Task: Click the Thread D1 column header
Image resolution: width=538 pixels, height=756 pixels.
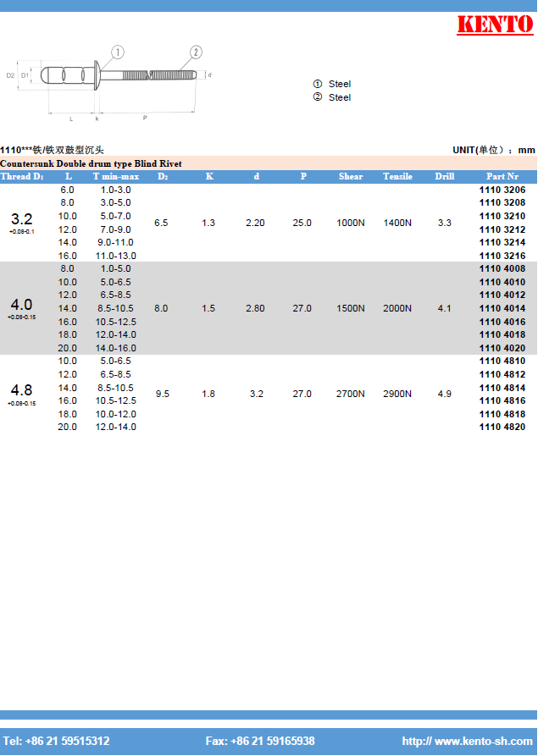Action: [x=22, y=176]
